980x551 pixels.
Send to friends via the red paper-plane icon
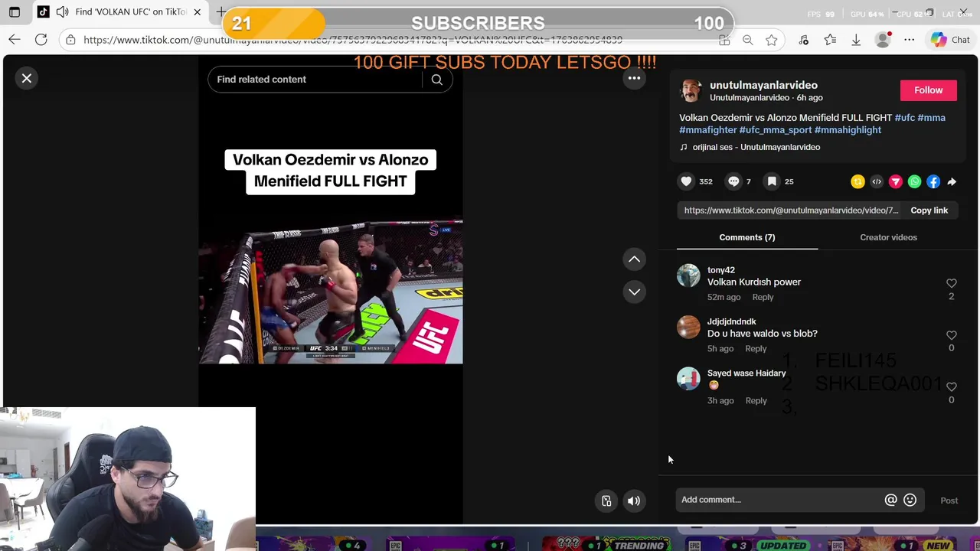pos(895,181)
